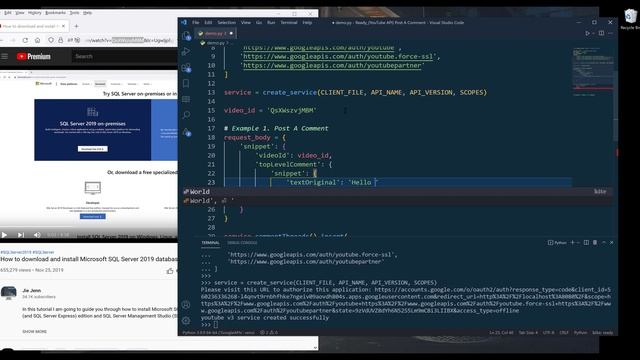This screenshot has width=640, height=360.
Task: Open the View menu in VS Code
Action: point(246,22)
